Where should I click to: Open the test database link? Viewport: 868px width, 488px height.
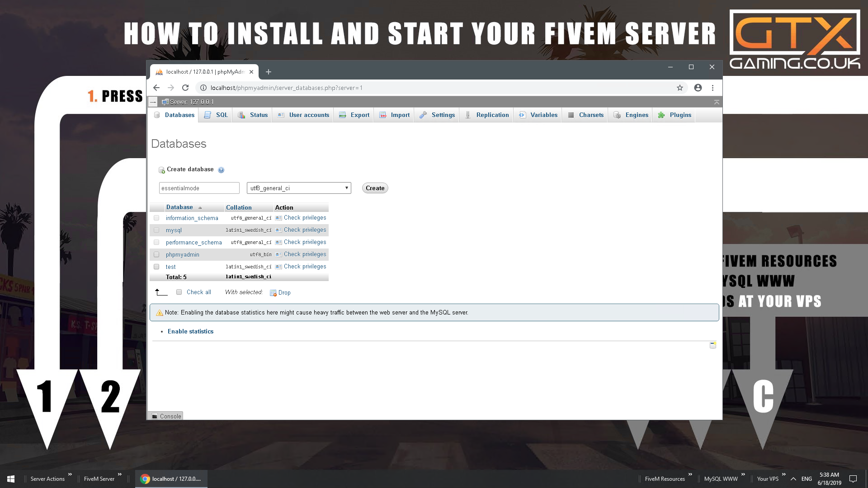pos(170,267)
